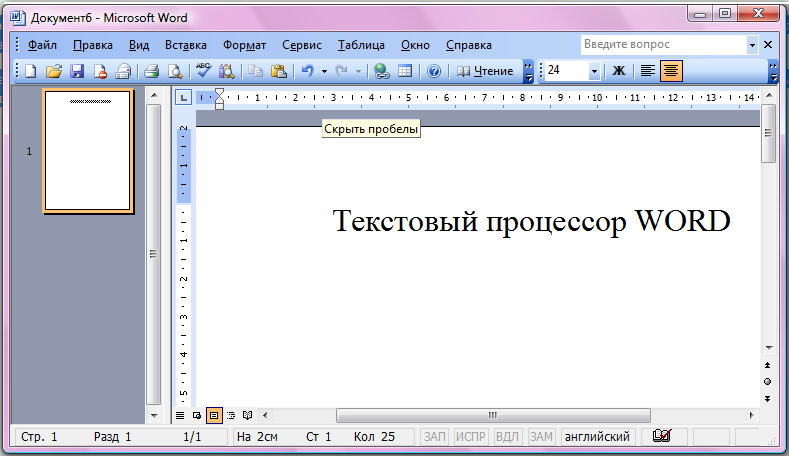This screenshot has width=789, height=456.
Task: Send document by e-mail icon
Action: point(123,71)
